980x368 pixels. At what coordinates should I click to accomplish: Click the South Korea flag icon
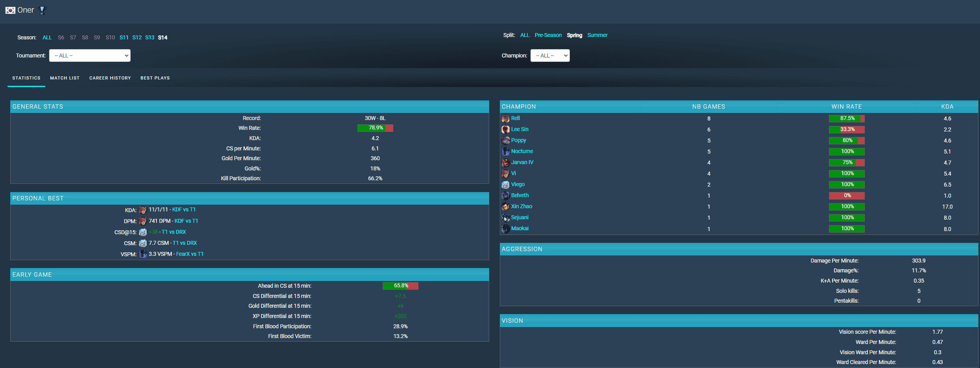coord(10,10)
